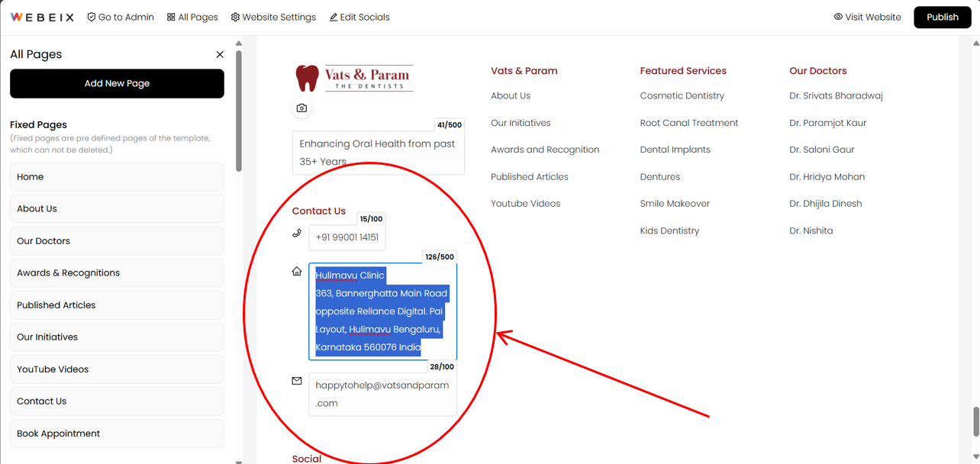Viewport: 980px width, 464px height.
Task: Click Dr. Saloni Gaur in Our Doctors
Action: 822,150
